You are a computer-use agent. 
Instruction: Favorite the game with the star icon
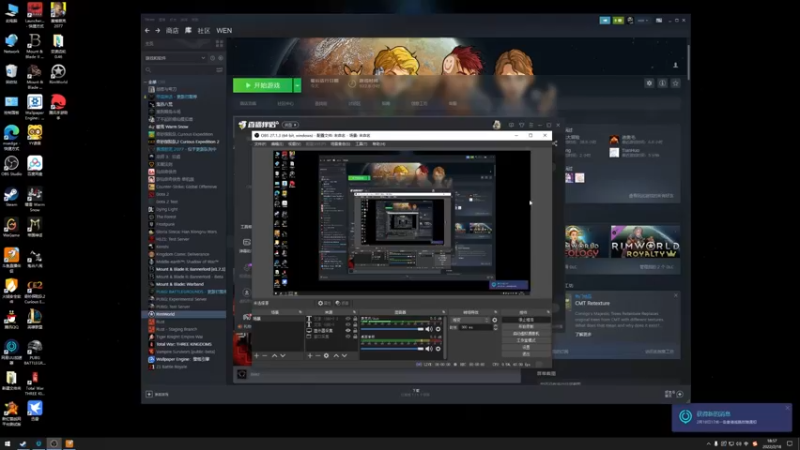point(676,83)
